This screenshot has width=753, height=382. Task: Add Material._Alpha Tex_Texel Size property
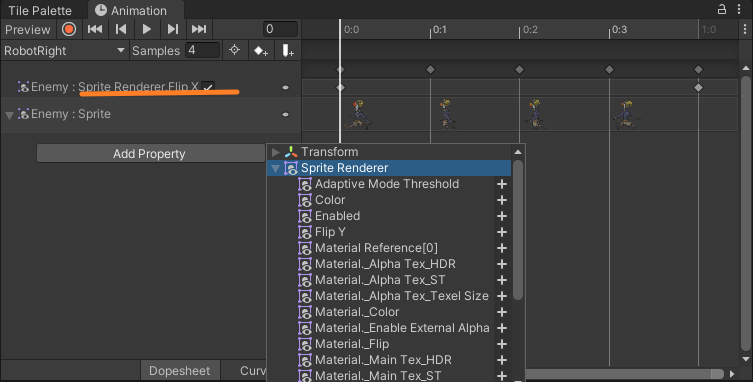point(502,296)
